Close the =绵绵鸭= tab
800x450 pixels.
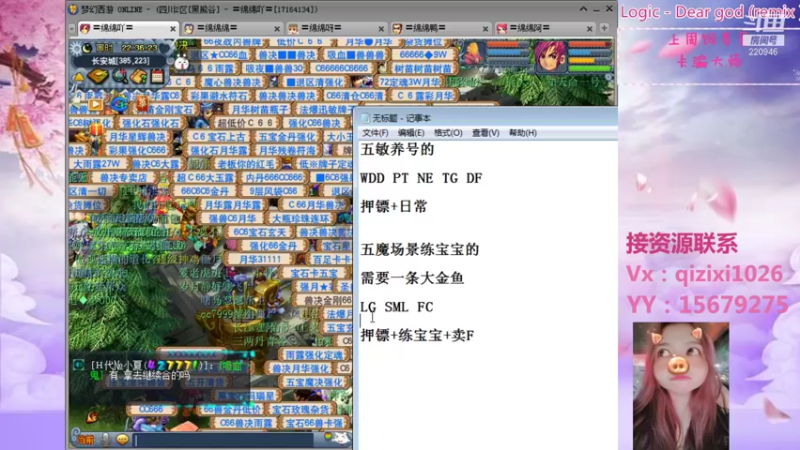[x=485, y=29]
